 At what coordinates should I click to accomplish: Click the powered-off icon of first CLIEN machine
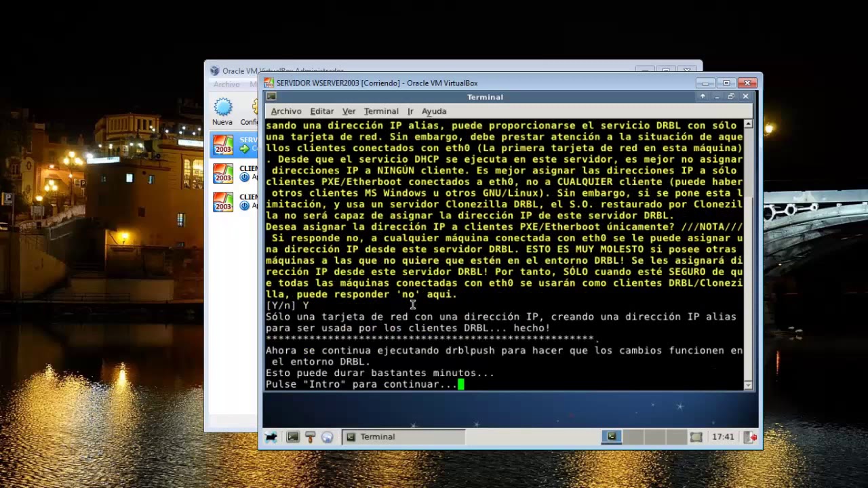[x=245, y=178]
